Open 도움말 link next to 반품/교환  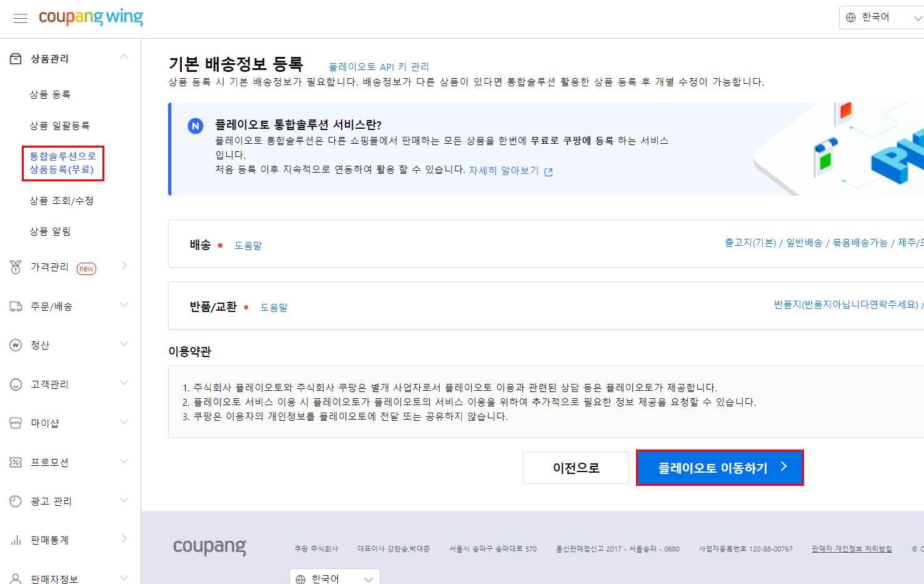(x=274, y=308)
